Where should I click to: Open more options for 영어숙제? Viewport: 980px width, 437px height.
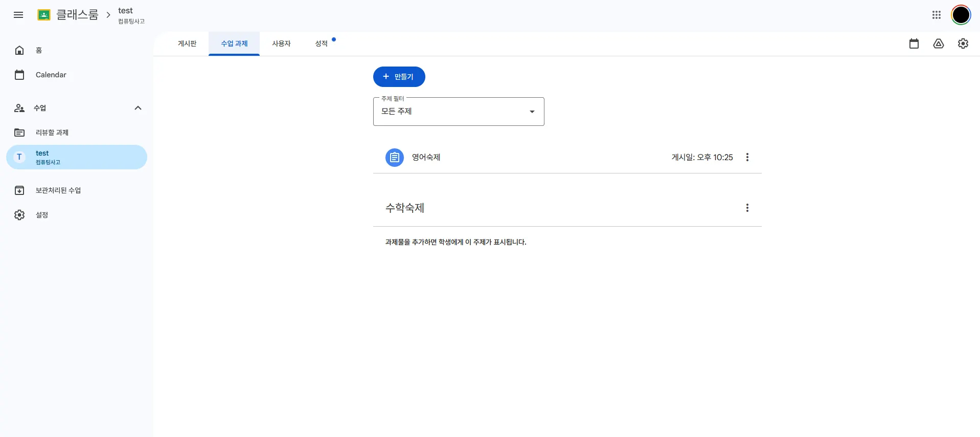click(747, 157)
